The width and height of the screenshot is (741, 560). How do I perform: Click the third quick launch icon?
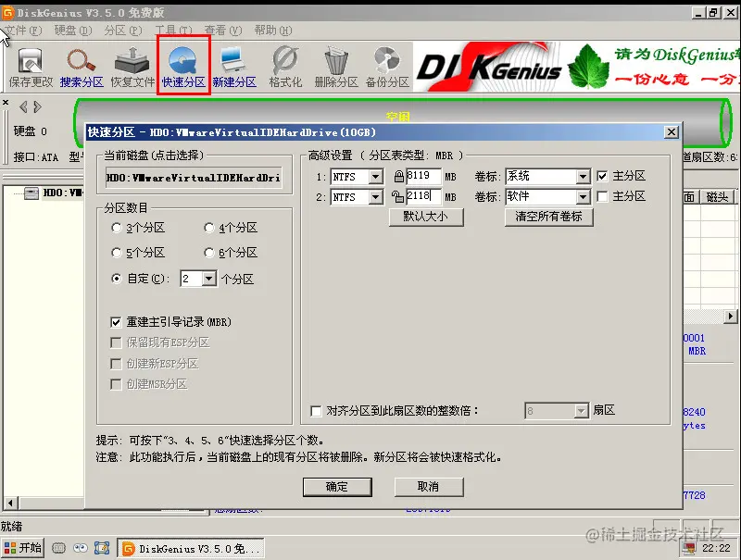[x=102, y=548]
